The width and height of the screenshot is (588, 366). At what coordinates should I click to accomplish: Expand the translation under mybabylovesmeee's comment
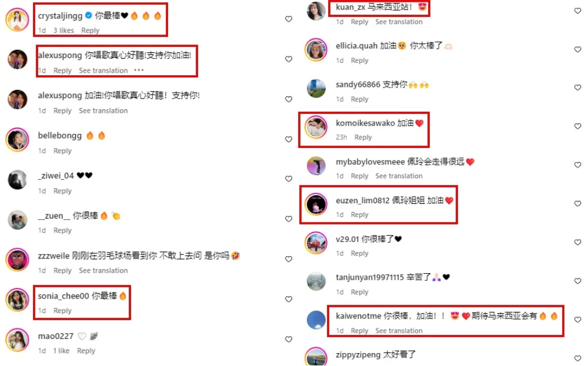pos(399,176)
